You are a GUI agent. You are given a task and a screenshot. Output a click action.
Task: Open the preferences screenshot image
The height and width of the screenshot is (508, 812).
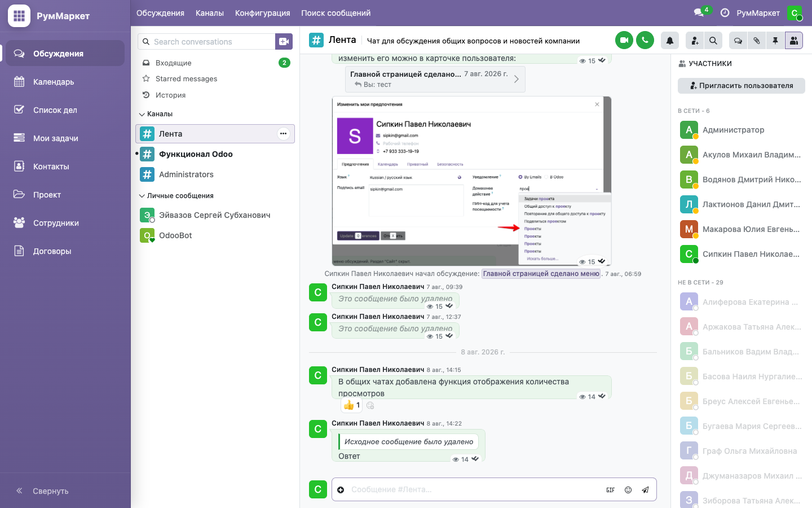pyautogui.click(x=471, y=181)
